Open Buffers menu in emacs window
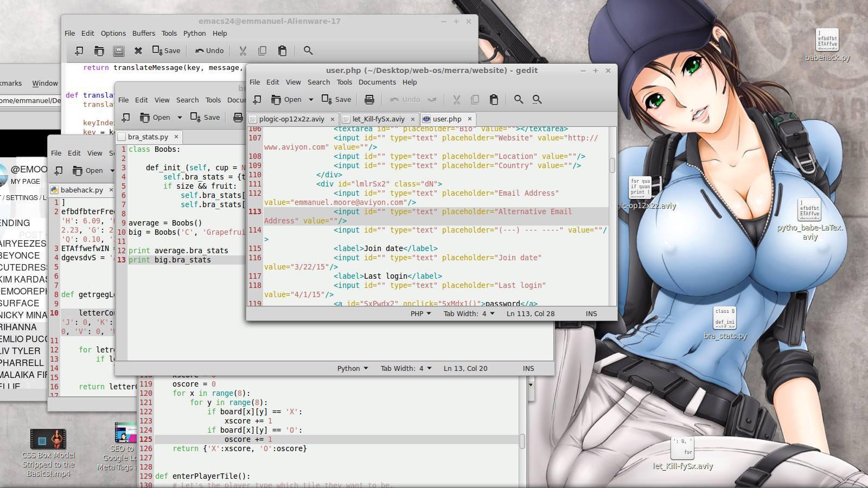Screen dimensions: 868x488 (144, 34)
